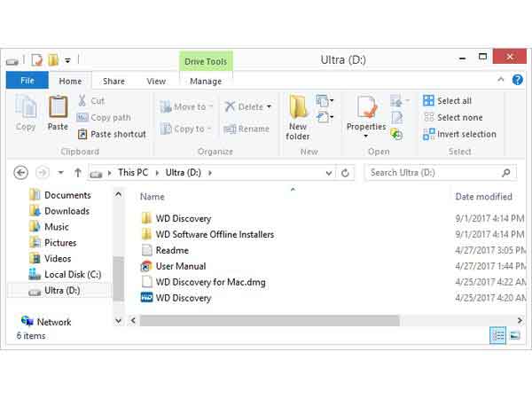Image resolution: width=532 pixels, height=399 pixels.
Task: Click the horizontal scrollbar thumb in file list
Action: point(270,320)
